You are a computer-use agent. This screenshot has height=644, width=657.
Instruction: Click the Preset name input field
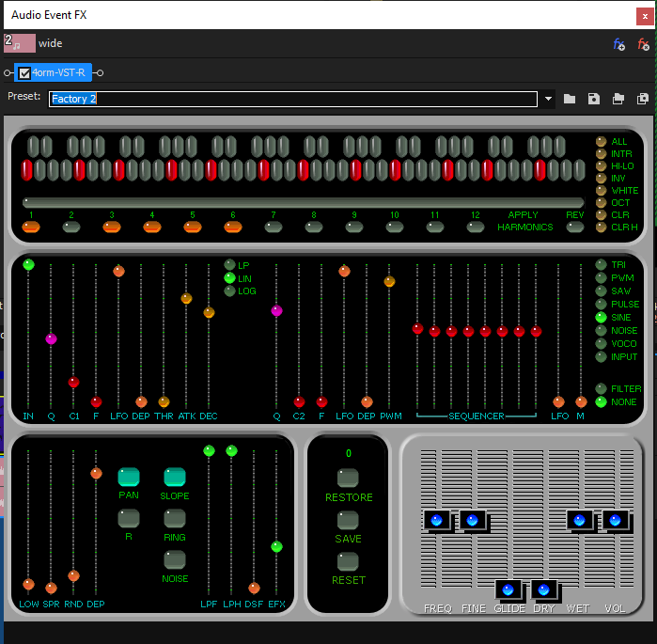pos(293,99)
